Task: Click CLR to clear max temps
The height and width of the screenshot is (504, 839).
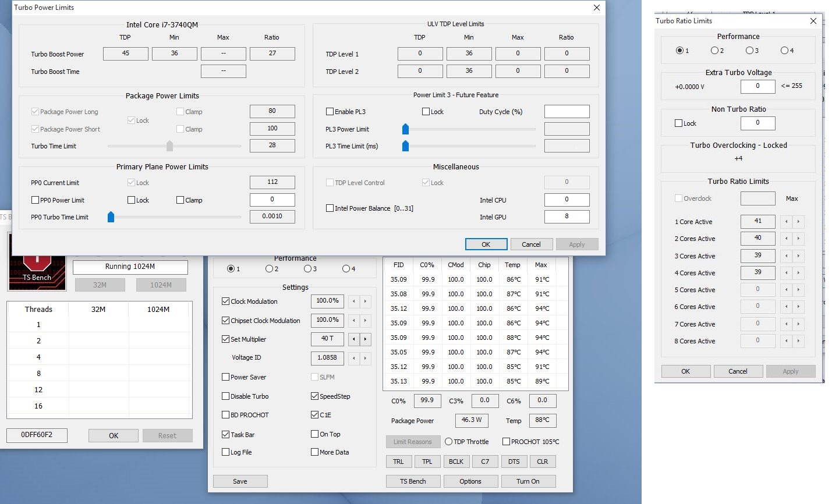Action: tap(543, 462)
